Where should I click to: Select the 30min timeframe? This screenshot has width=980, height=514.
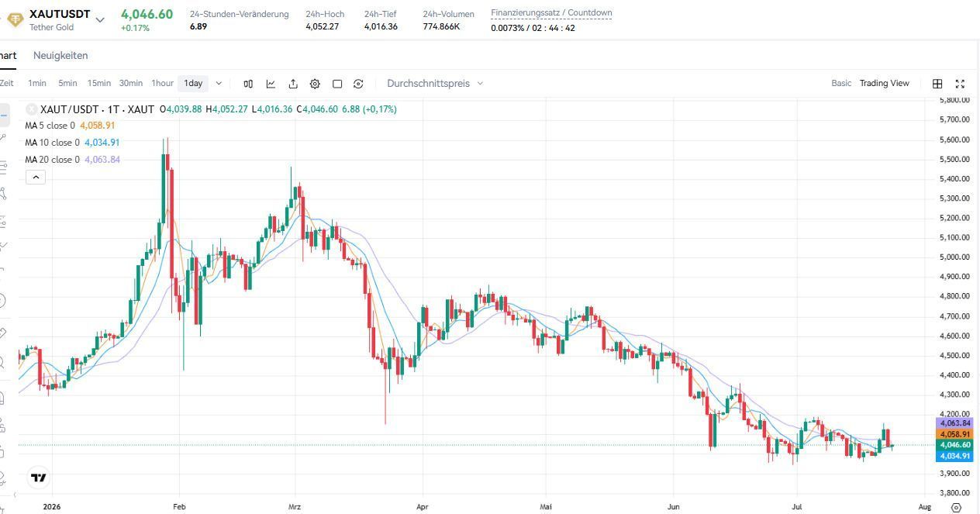[x=131, y=84]
